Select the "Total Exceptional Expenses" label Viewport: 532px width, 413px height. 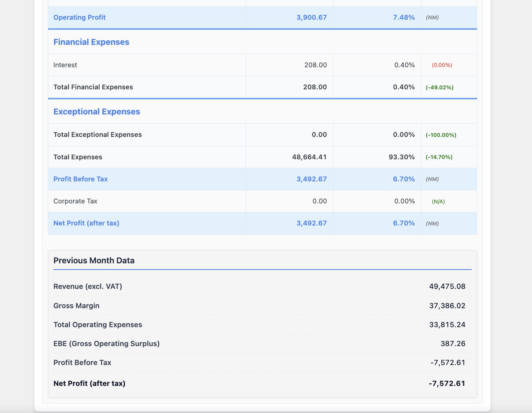(97, 135)
